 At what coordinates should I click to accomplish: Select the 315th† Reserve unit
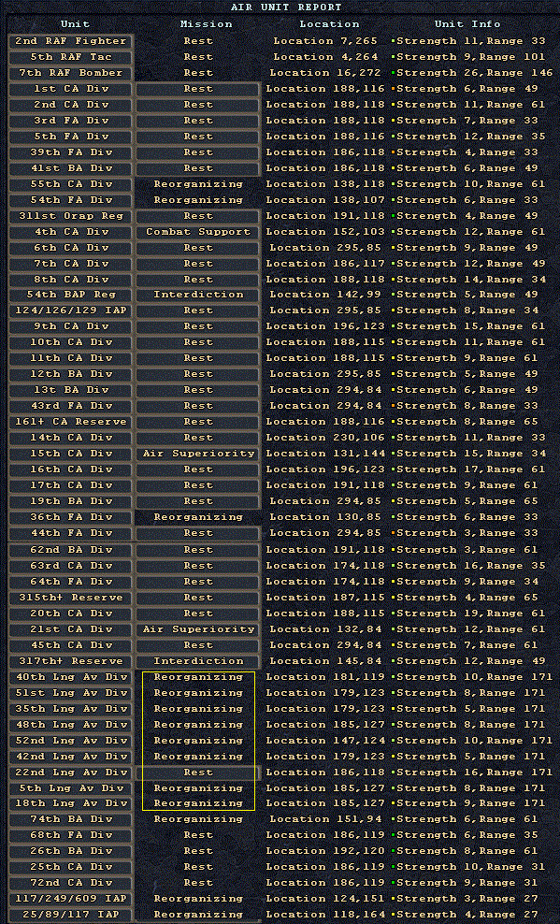(71, 598)
